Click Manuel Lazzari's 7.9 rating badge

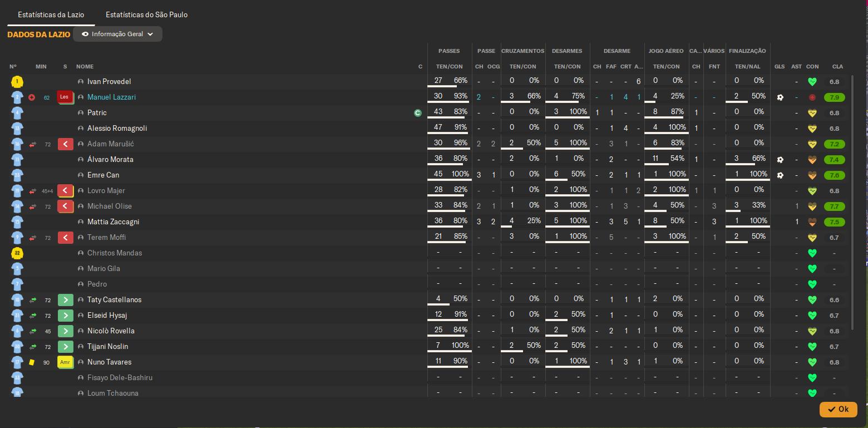(834, 97)
